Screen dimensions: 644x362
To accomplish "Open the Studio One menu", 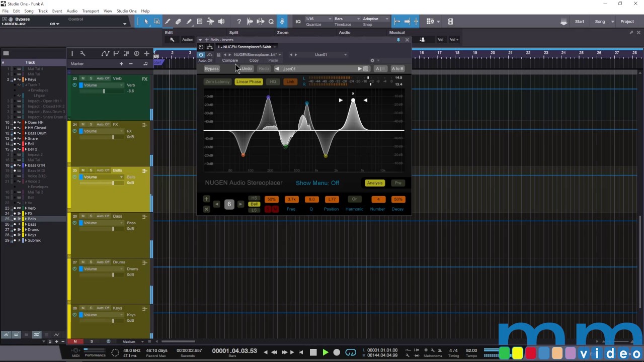I will pyautogui.click(x=126, y=11).
